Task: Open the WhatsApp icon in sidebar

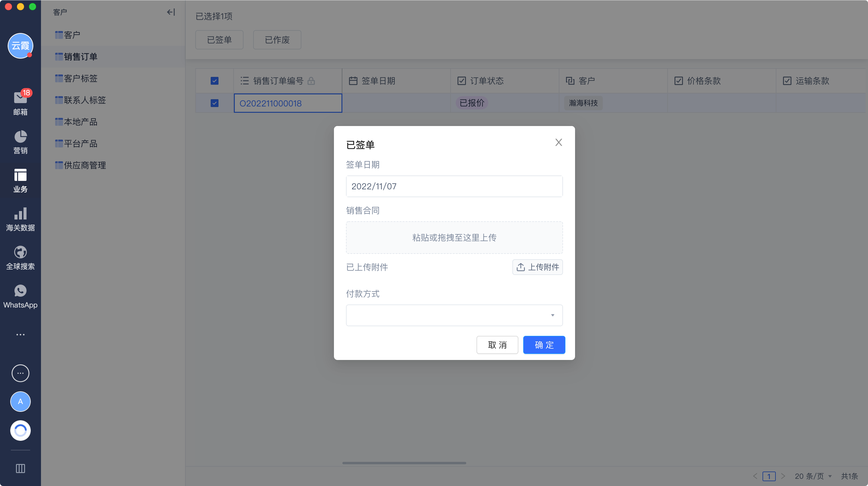Action: tap(20, 291)
